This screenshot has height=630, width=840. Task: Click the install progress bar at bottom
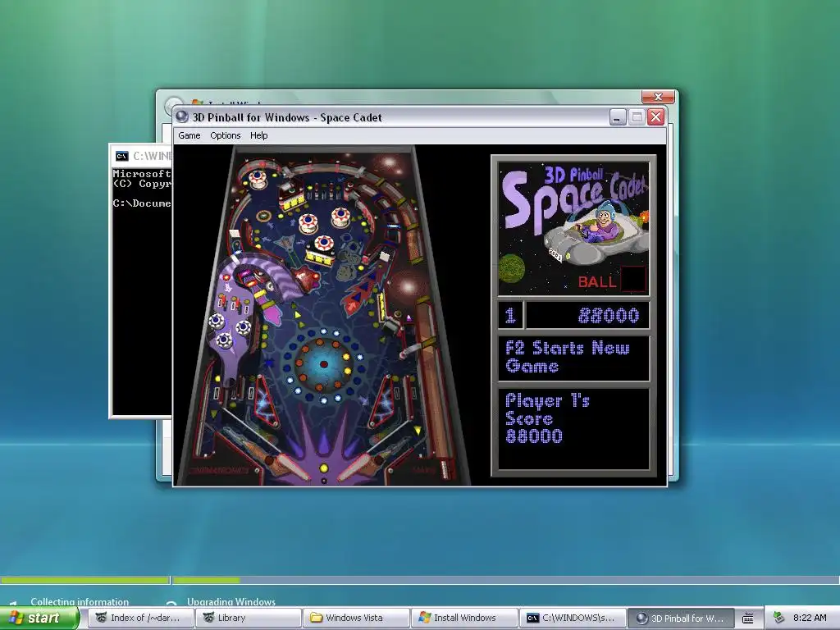(420, 580)
